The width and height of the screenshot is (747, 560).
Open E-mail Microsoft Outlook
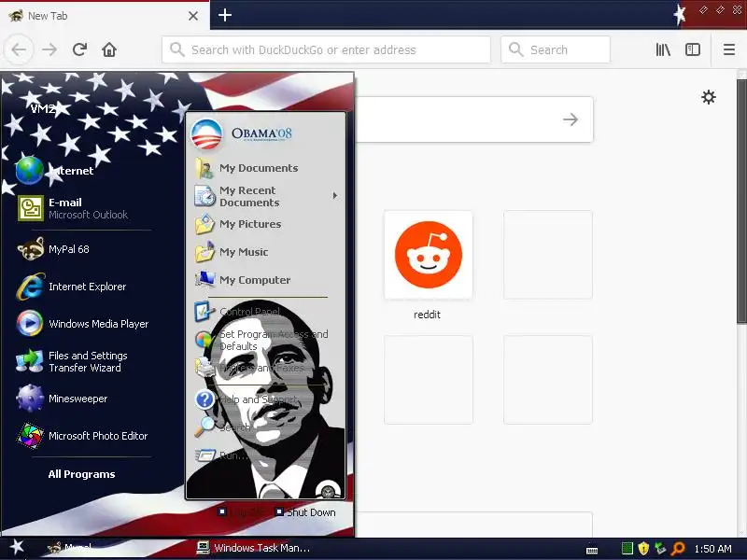point(74,208)
